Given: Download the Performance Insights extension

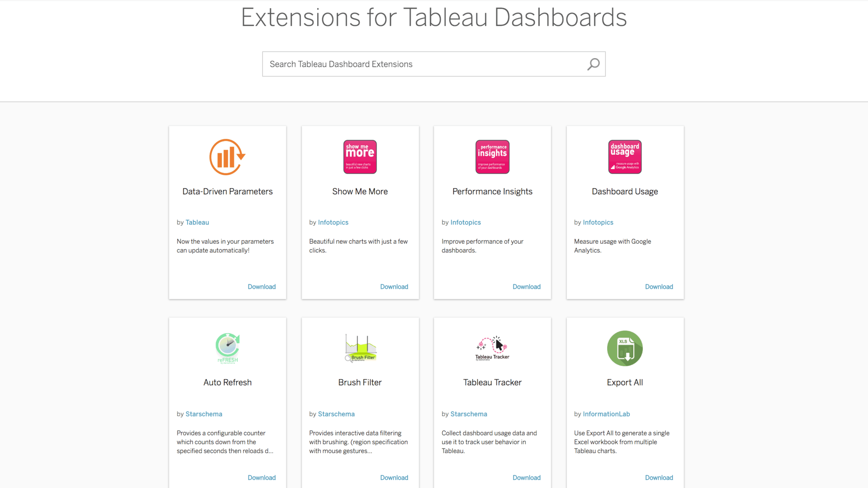Looking at the screenshot, I should point(526,287).
